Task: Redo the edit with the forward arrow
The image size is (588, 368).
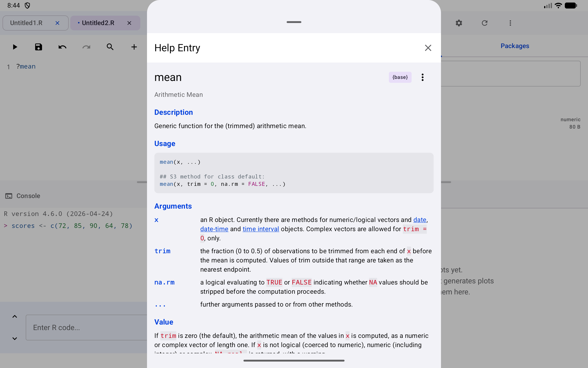Action: (x=86, y=47)
